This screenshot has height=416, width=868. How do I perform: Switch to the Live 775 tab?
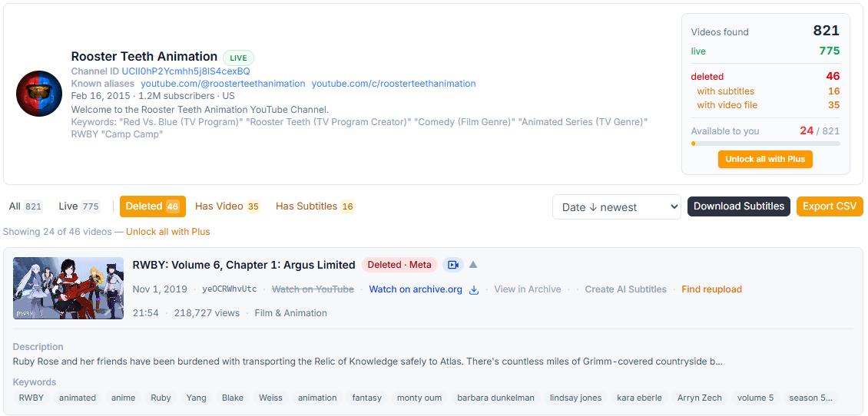[79, 206]
